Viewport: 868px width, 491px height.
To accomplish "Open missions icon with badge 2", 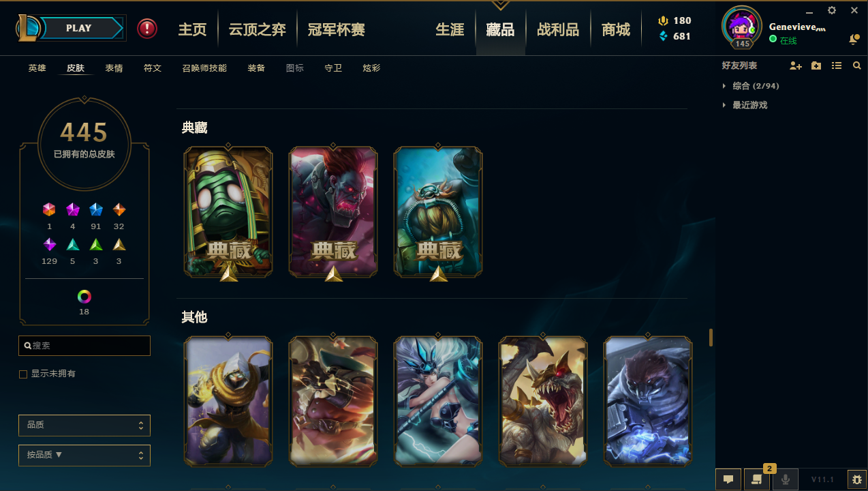I will (756, 479).
